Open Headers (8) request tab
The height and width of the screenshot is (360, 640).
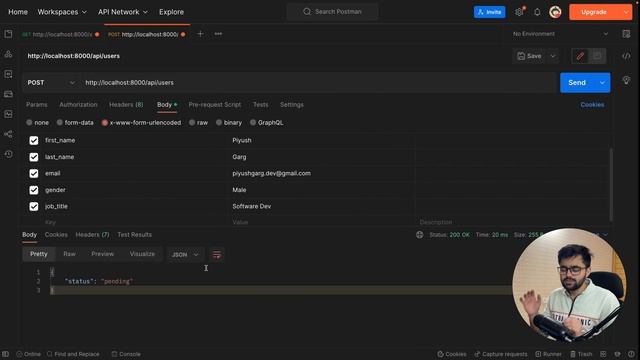pos(126,104)
